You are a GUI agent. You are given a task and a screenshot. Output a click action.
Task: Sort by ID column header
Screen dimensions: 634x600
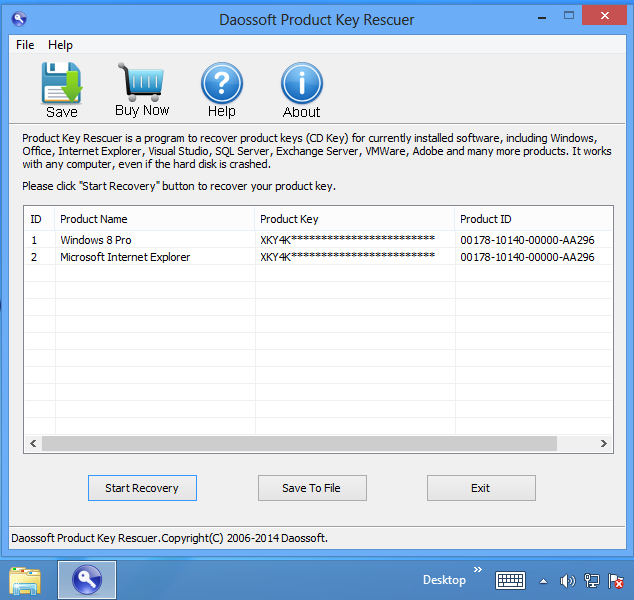pyautogui.click(x=40, y=219)
